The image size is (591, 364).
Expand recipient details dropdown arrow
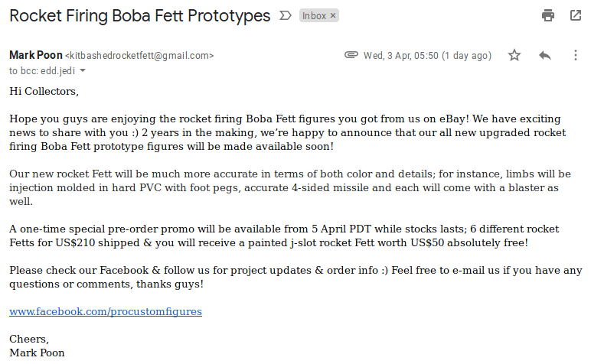pos(83,70)
